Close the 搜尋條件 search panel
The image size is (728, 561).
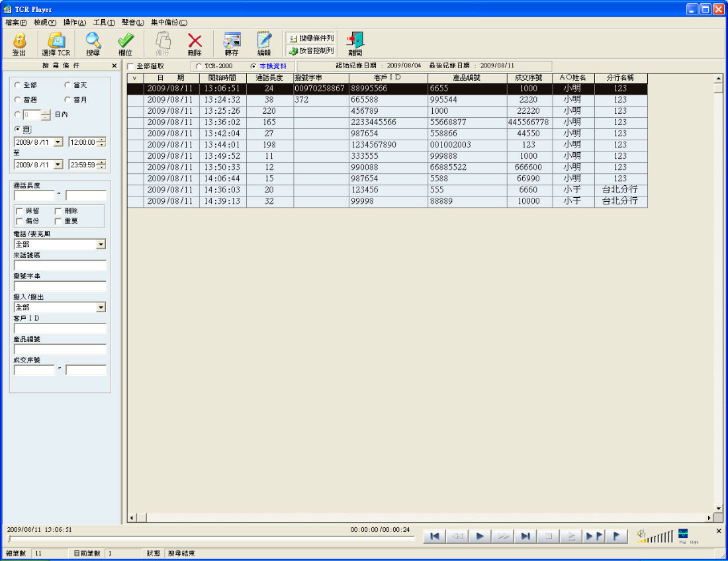(114, 66)
